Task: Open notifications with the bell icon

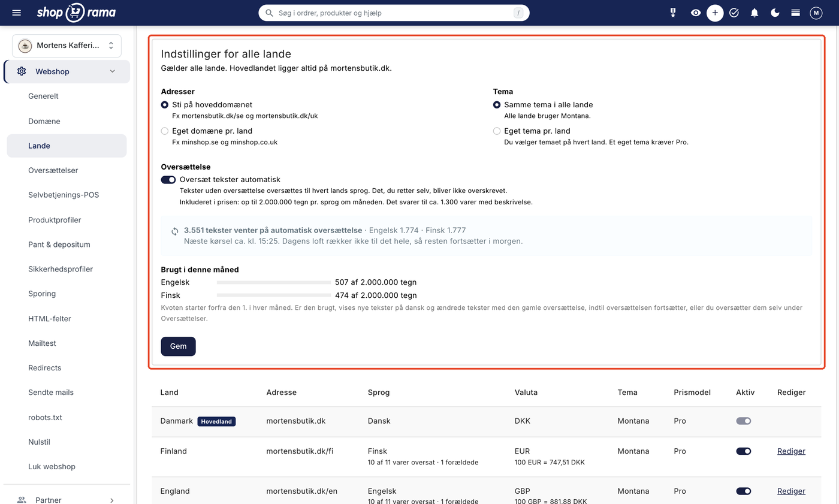Action: (x=755, y=13)
